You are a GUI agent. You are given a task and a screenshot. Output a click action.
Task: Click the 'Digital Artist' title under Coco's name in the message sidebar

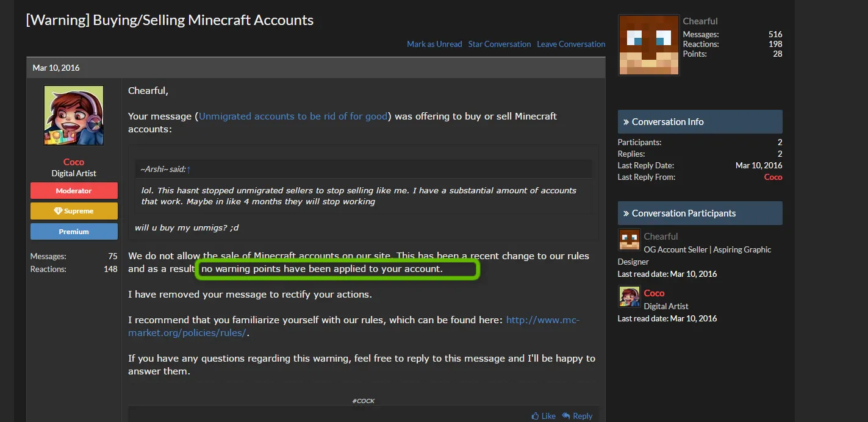tap(74, 173)
